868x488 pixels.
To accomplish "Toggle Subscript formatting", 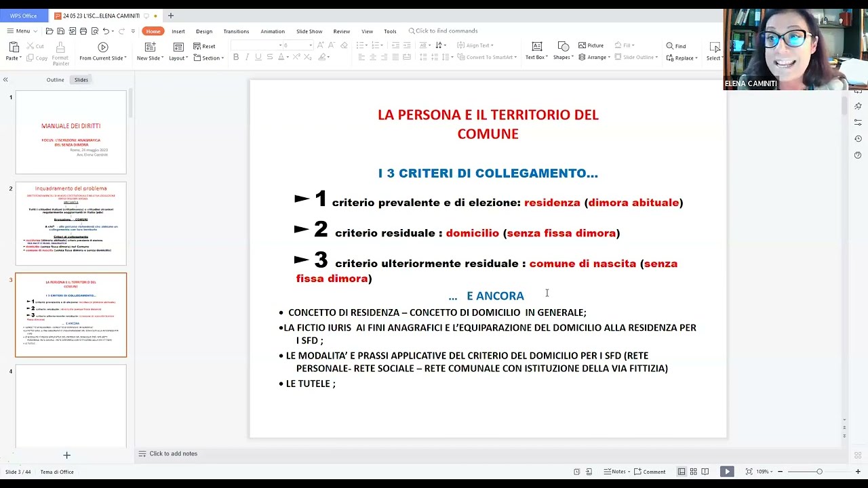I will pyautogui.click(x=307, y=58).
